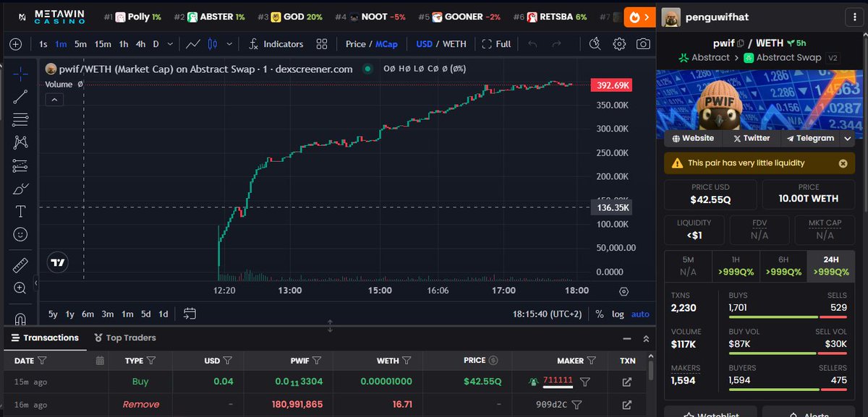The width and height of the screenshot is (868, 417).
Task: Select the trend line drawing tool
Action: 20,96
